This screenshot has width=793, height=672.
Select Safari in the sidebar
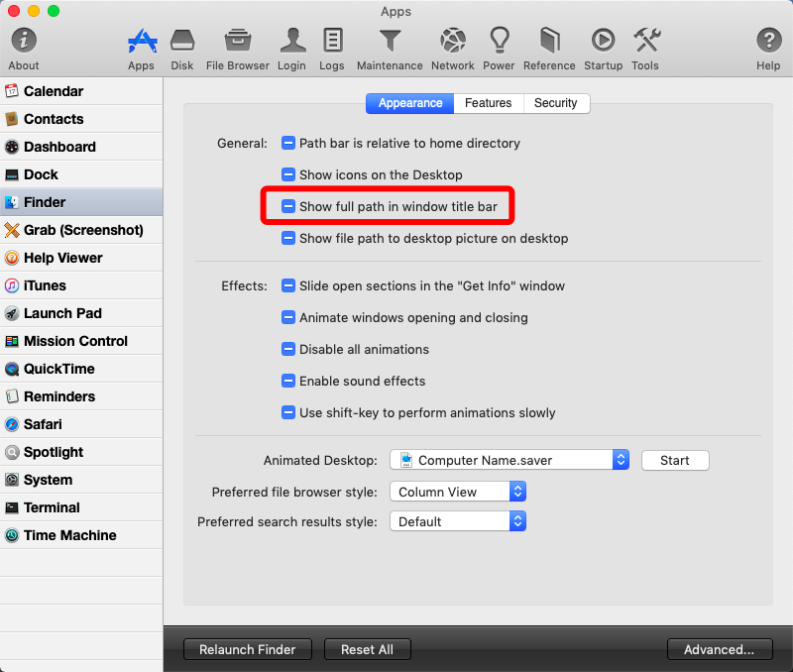coord(81,424)
